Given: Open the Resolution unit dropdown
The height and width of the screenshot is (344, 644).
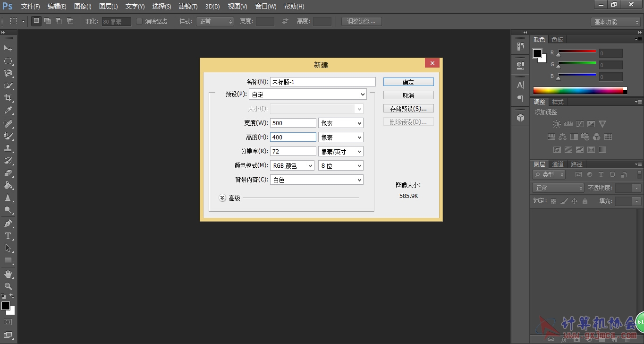Looking at the screenshot, I should (341, 151).
